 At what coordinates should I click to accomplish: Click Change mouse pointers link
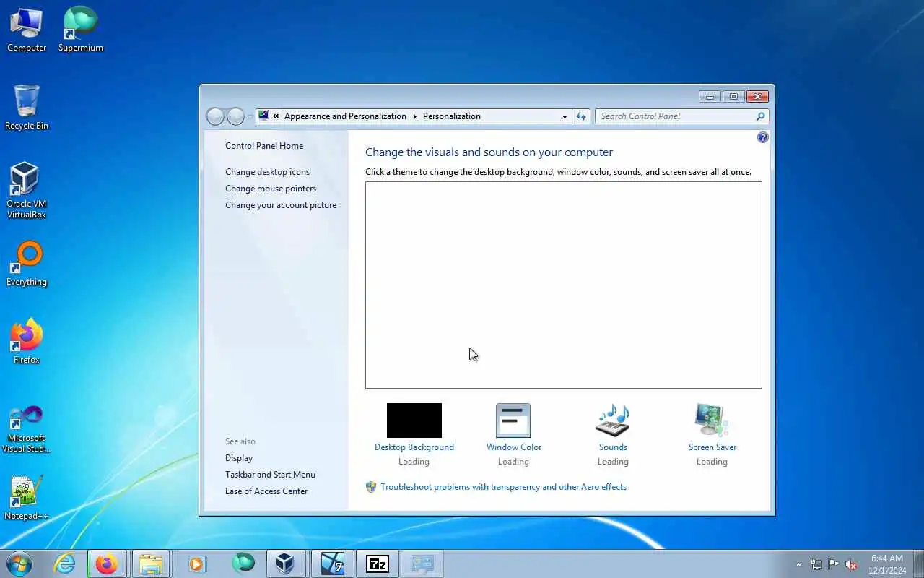point(271,189)
